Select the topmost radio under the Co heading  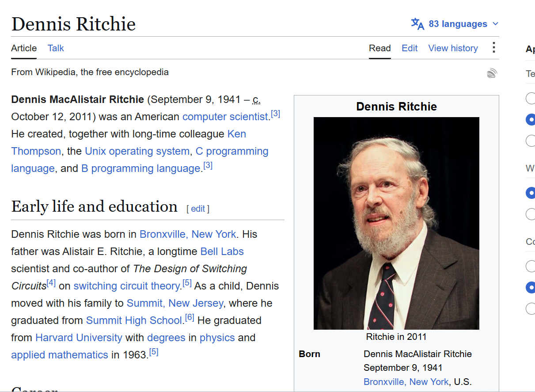[x=531, y=266]
